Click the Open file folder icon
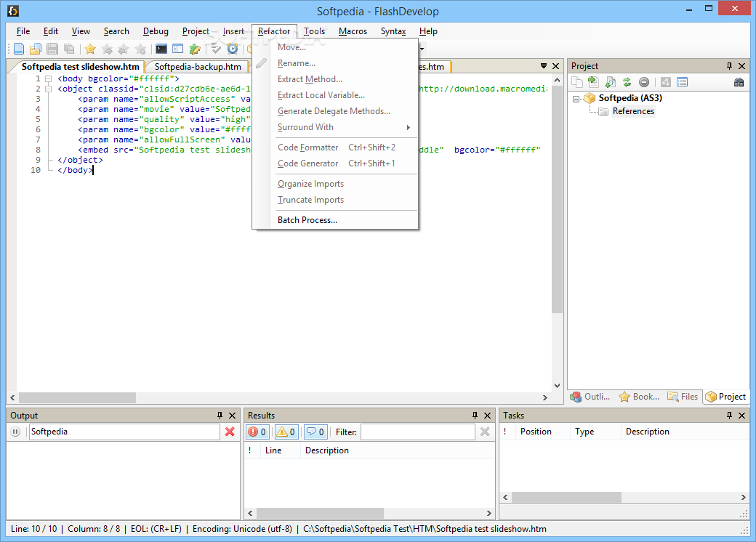Screen dimensions: 756x542 click(x=35, y=49)
